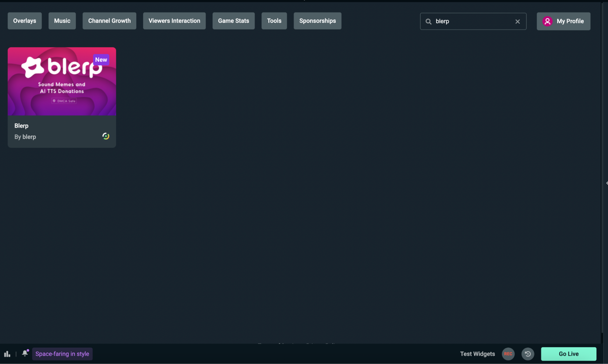Image resolution: width=608 pixels, height=364 pixels.
Task: Select the Sponsorships category
Action: 317,21
